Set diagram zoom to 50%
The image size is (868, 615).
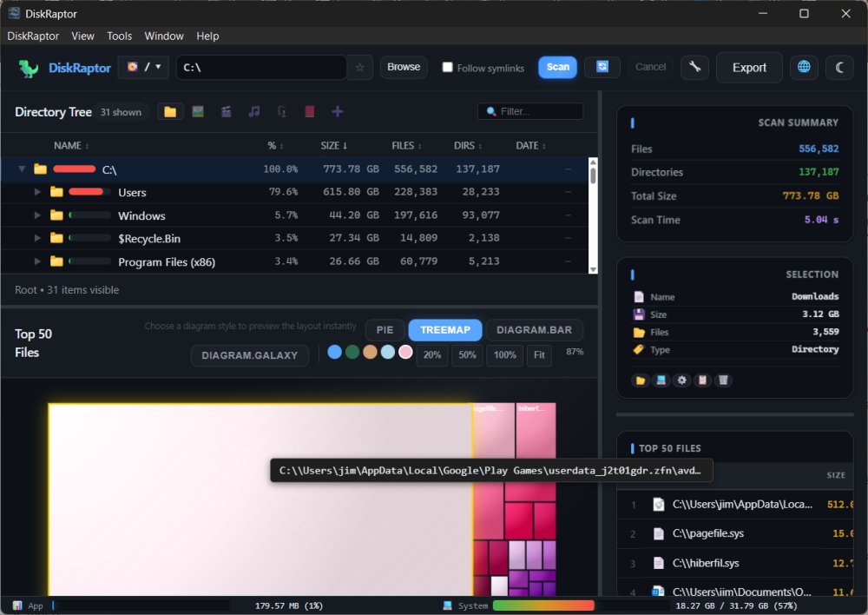coord(467,354)
